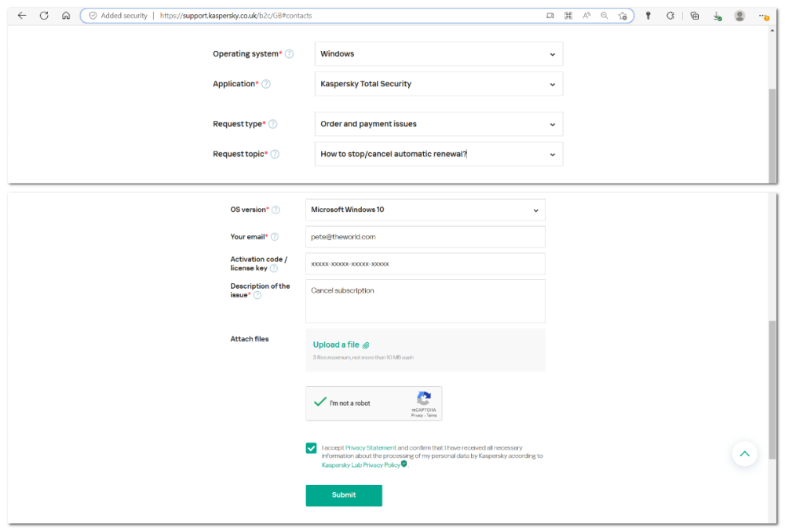Expand the OS version dropdown

point(425,210)
